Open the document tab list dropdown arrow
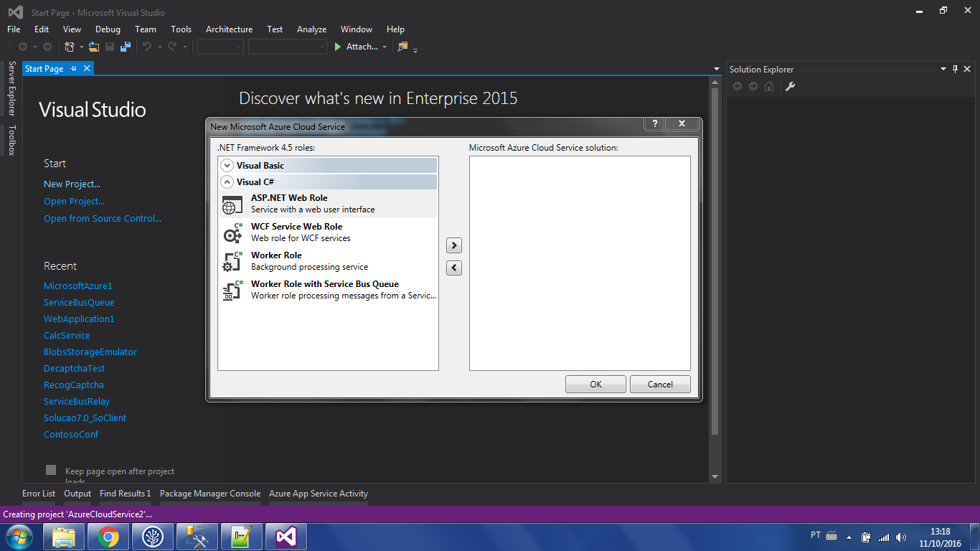980x551 pixels. tap(717, 69)
